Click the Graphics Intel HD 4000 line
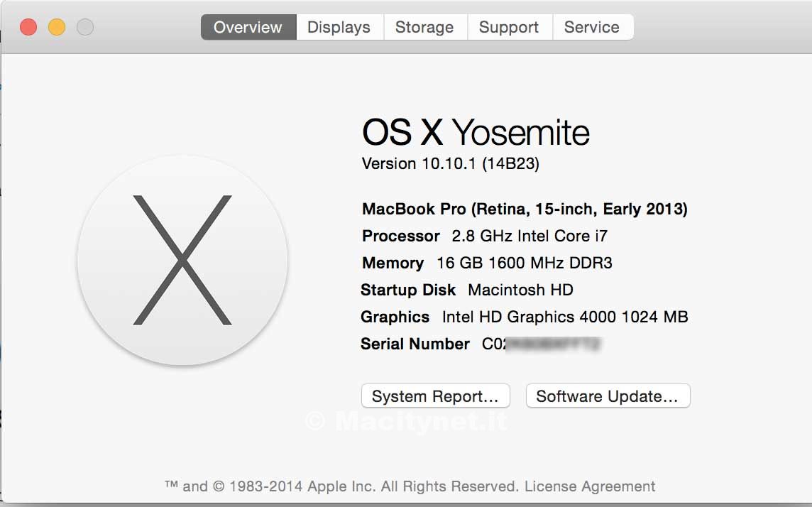 (x=525, y=317)
